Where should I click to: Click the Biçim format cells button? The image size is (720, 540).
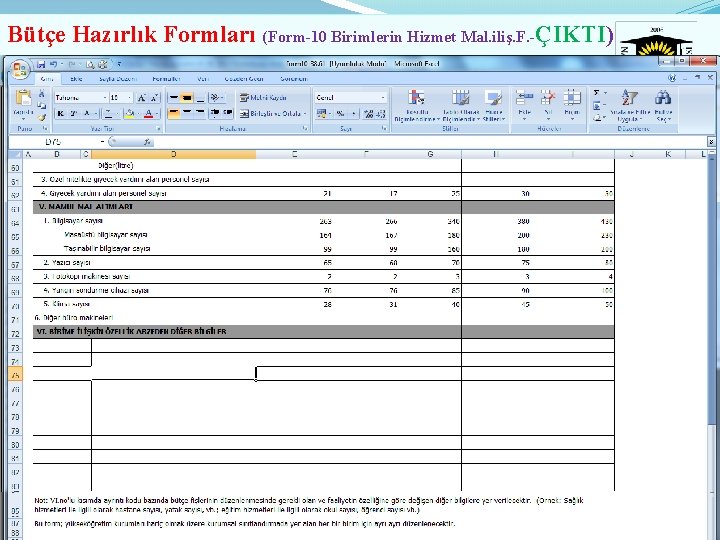(x=572, y=106)
